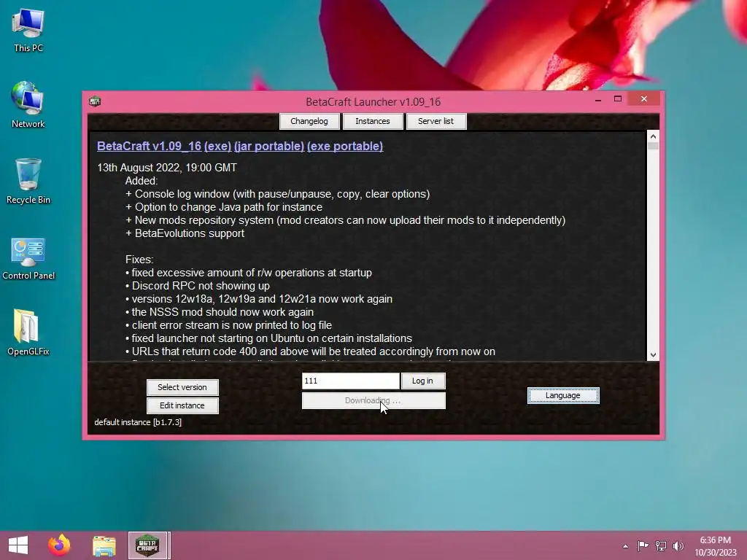
Task: Open the Server list tab
Action: click(436, 121)
